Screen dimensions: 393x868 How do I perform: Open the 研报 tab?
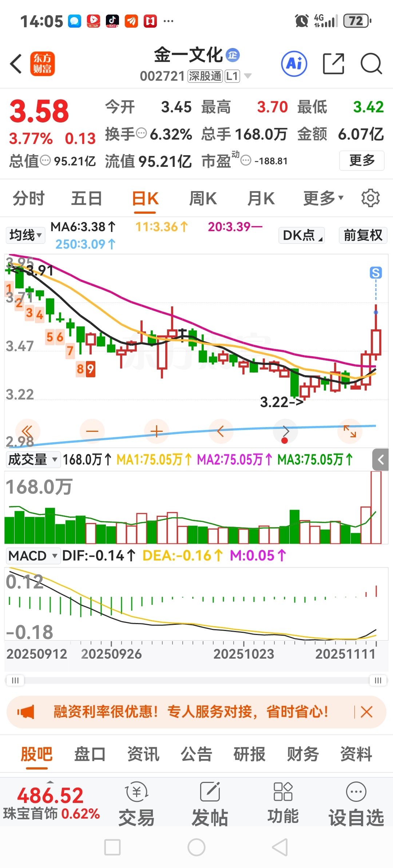pyautogui.click(x=250, y=754)
